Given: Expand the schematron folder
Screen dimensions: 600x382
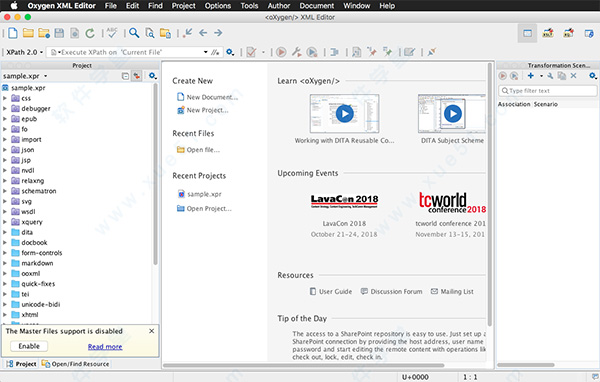Looking at the screenshot, I should coord(5,191).
